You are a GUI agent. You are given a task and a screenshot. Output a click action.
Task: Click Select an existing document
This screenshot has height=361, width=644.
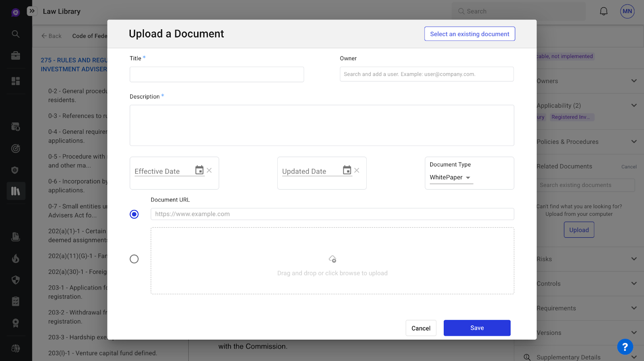pos(469,34)
